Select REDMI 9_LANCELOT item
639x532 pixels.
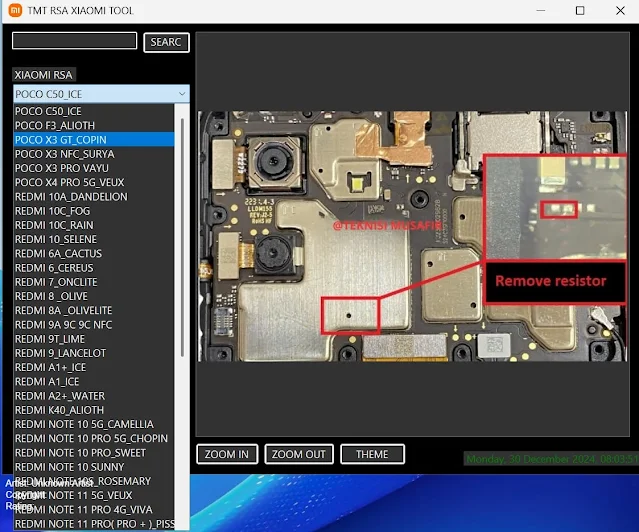point(94,353)
